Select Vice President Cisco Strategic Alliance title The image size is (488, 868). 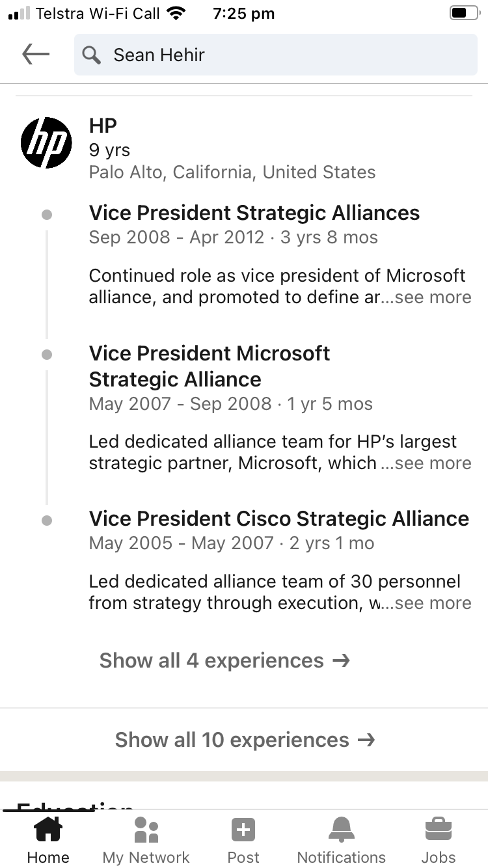click(x=279, y=519)
